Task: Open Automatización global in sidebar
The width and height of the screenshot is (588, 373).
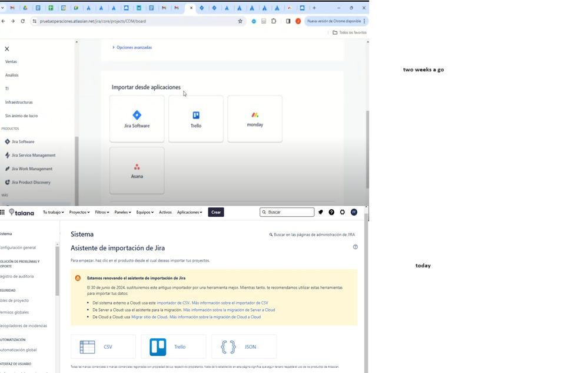Action: pyautogui.click(x=18, y=349)
